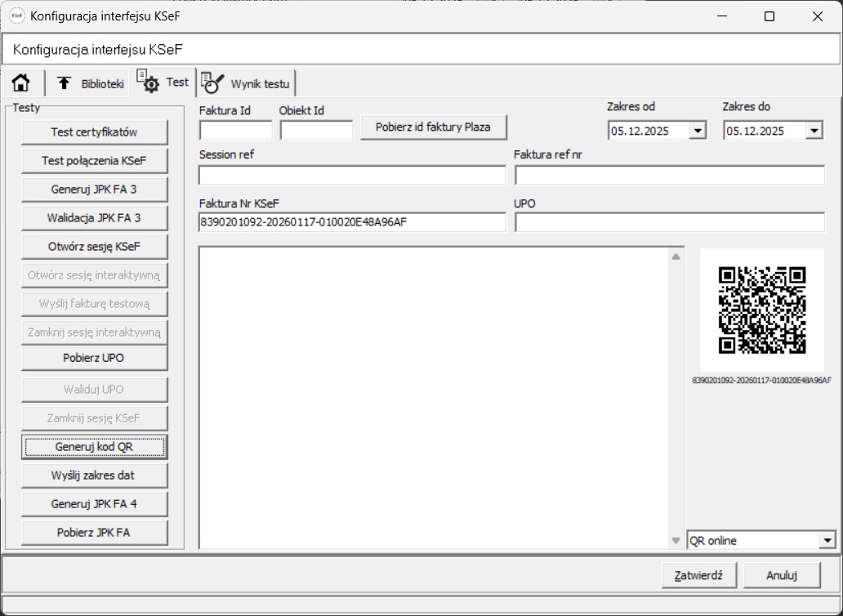
Task: Open the Zakres do date dropdown
Action: tap(814, 131)
